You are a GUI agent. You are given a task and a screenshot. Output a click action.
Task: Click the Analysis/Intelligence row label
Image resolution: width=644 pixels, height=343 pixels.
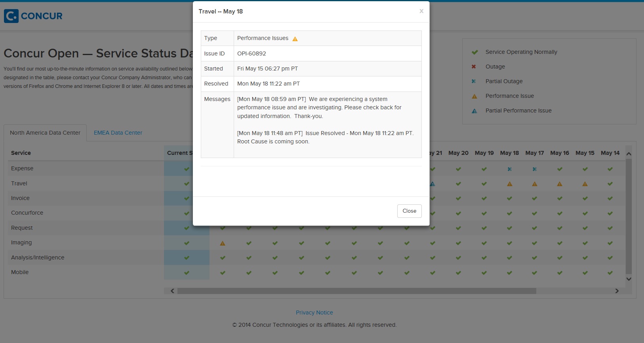tap(38, 257)
